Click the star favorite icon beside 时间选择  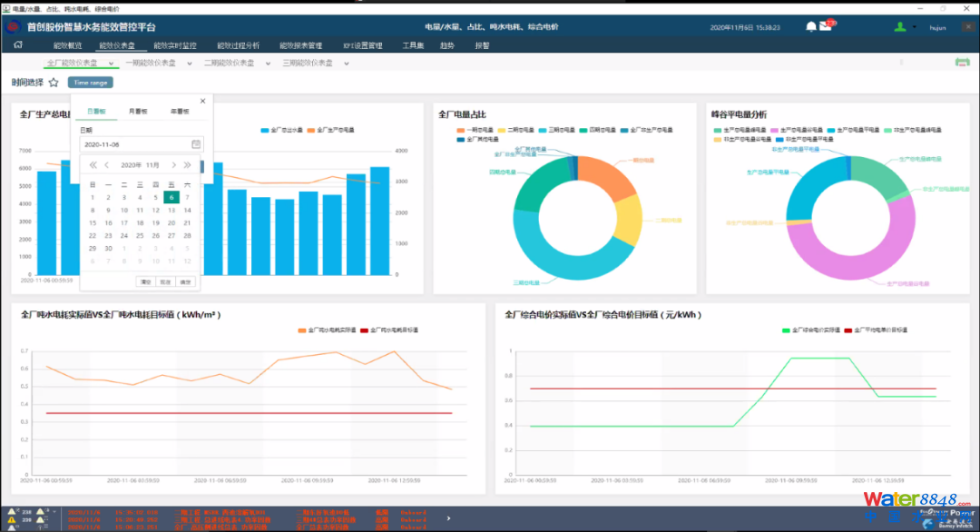coord(54,83)
